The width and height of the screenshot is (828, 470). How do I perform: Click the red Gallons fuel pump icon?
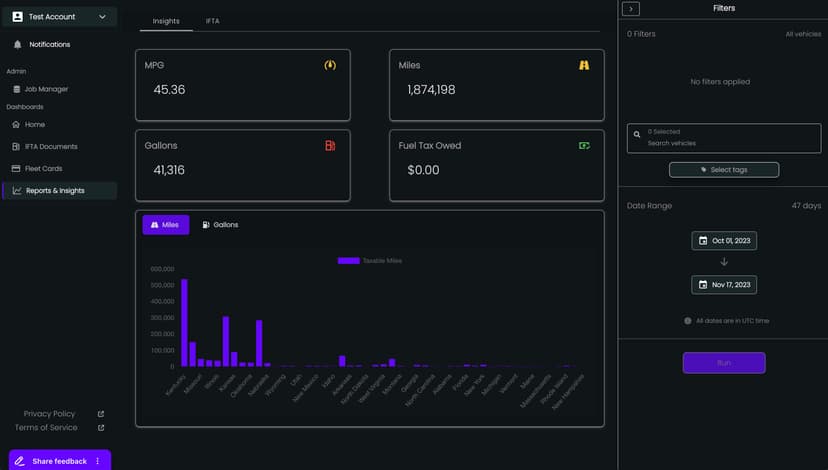[330, 145]
